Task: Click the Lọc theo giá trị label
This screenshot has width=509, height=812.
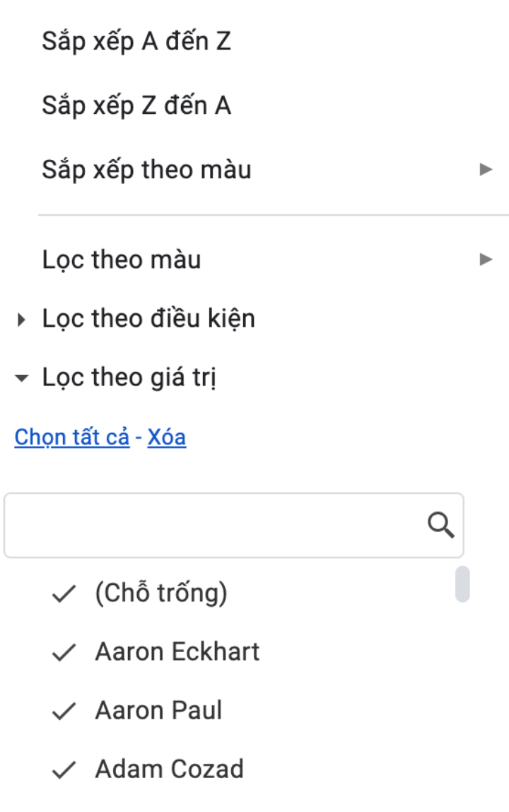Action: click(x=129, y=378)
